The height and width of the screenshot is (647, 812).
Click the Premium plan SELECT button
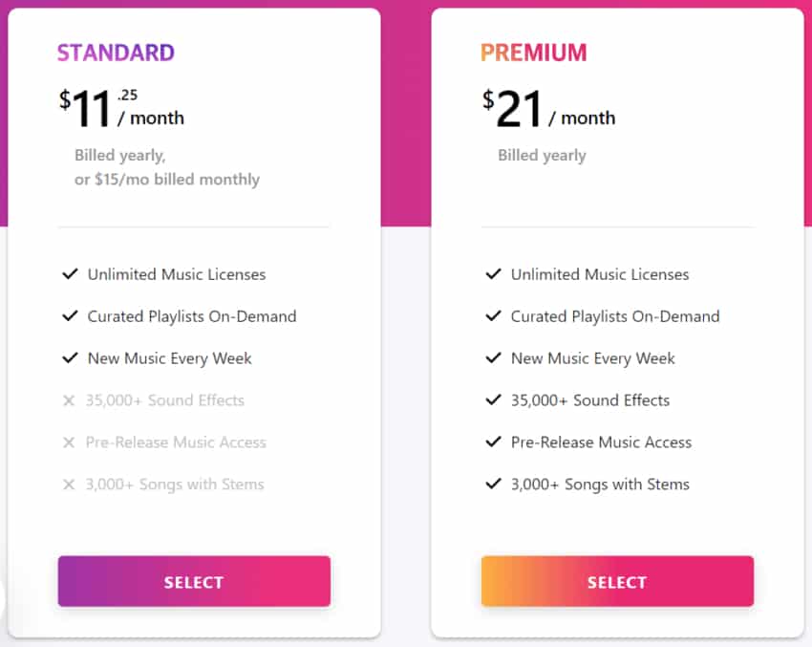pyautogui.click(x=617, y=581)
